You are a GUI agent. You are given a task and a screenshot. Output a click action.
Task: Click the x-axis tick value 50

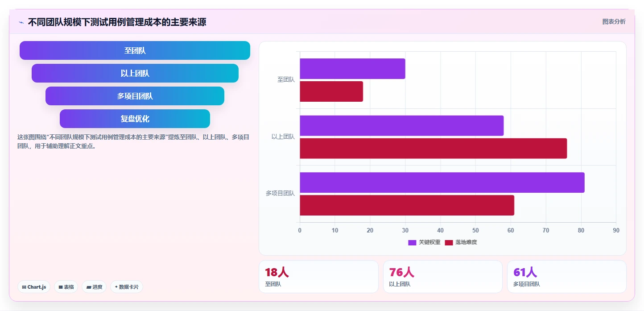475,230
